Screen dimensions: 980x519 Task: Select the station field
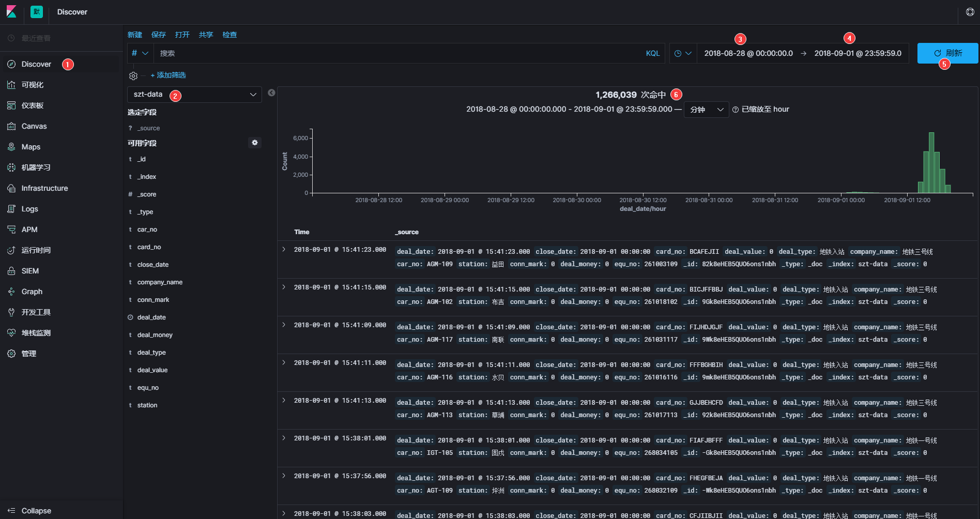click(147, 405)
